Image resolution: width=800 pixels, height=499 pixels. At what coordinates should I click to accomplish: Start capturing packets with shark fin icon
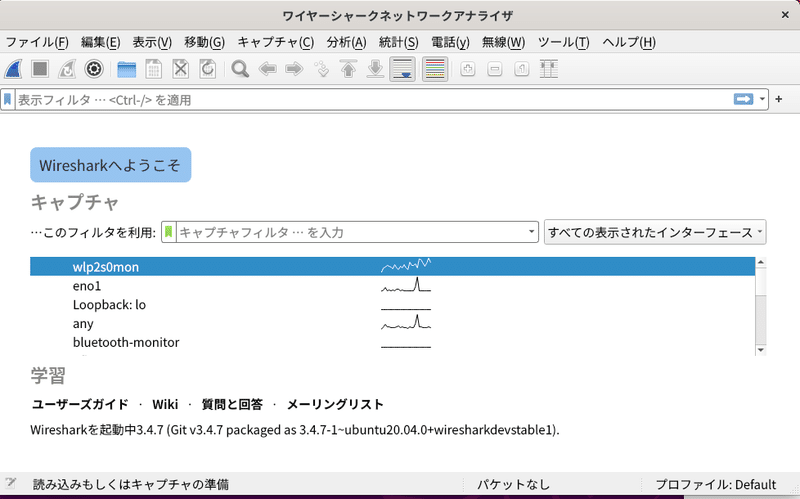point(13,69)
